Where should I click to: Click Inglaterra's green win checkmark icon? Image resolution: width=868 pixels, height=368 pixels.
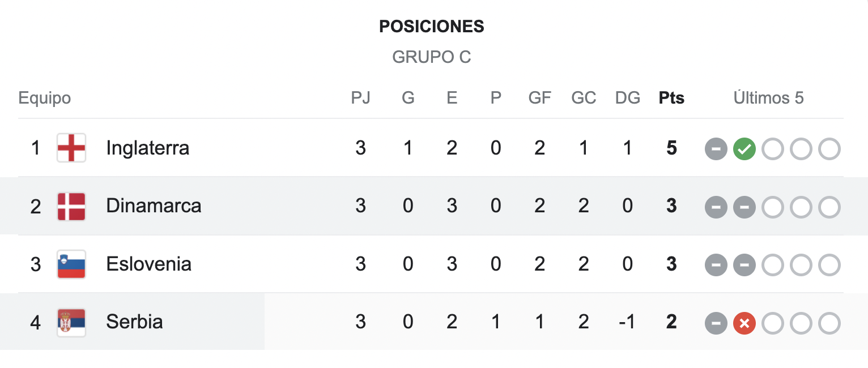click(744, 149)
